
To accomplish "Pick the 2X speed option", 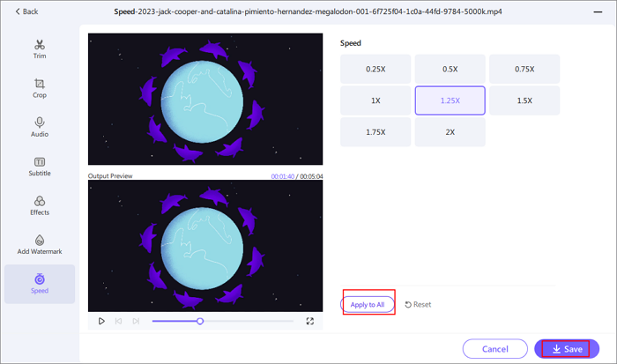I will coord(450,132).
